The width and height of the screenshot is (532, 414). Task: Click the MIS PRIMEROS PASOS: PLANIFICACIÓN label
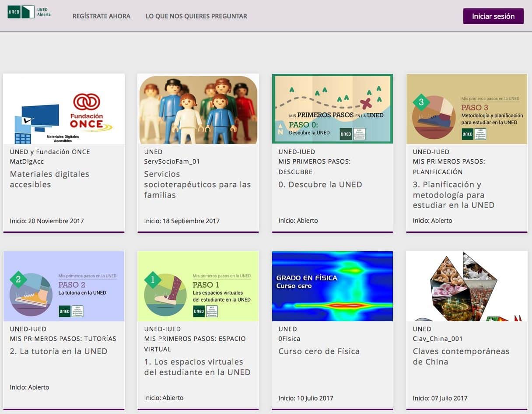[449, 167]
